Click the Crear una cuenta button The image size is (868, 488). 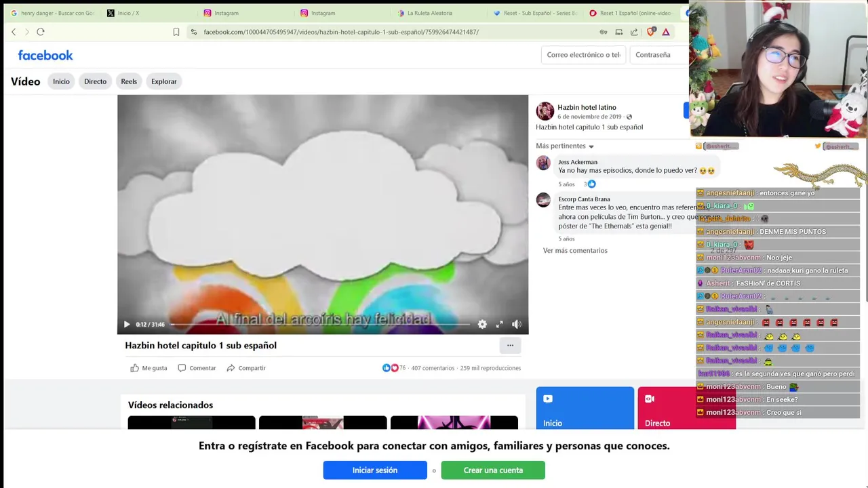click(493, 470)
